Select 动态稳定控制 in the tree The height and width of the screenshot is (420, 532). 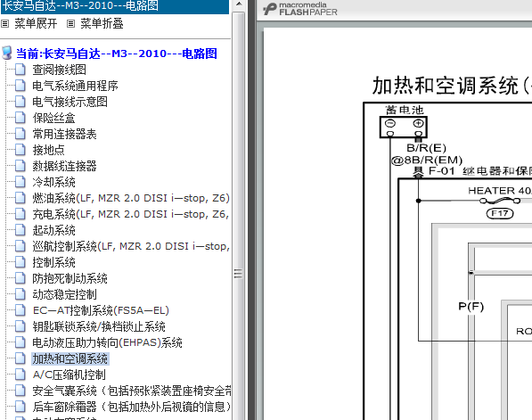click(x=64, y=294)
